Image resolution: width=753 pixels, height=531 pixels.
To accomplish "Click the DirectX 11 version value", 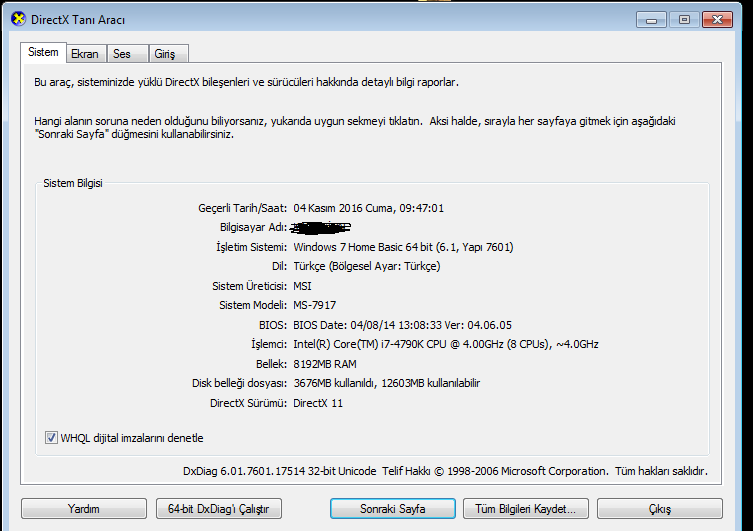I will coord(318,403).
